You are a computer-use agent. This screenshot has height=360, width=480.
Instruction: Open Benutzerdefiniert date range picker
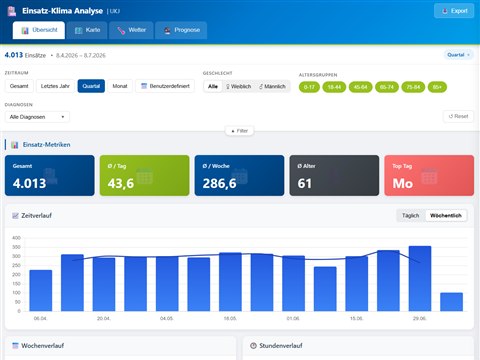click(x=165, y=86)
